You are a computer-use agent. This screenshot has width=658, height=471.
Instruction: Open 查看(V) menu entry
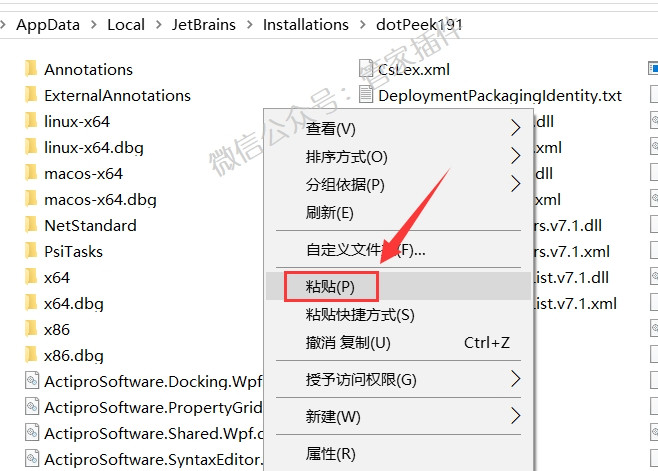point(399,128)
